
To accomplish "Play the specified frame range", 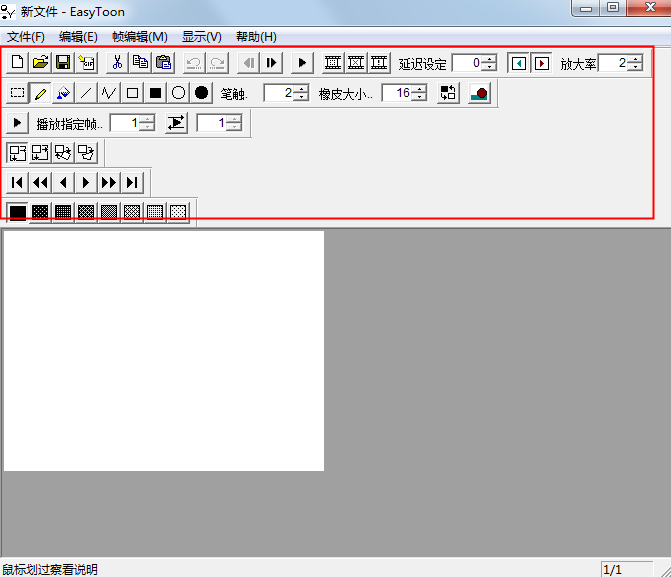I will tap(18, 123).
